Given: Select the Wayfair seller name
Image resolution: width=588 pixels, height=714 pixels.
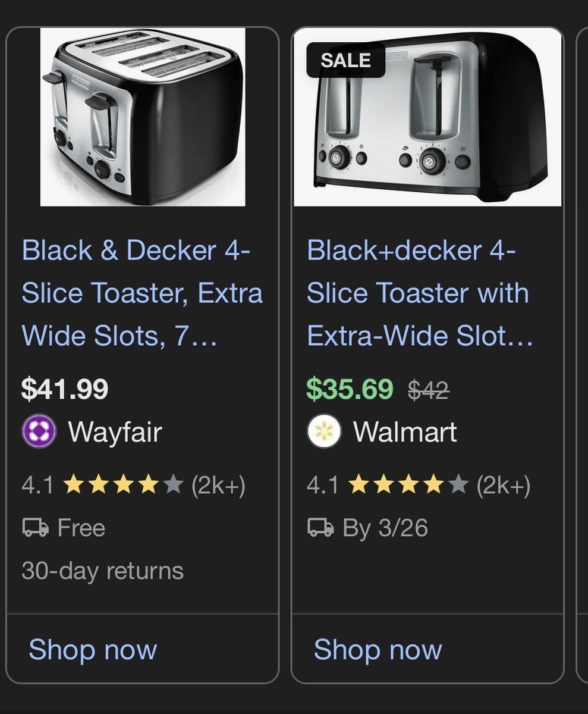Looking at the screenshot, I should [115, 431].
